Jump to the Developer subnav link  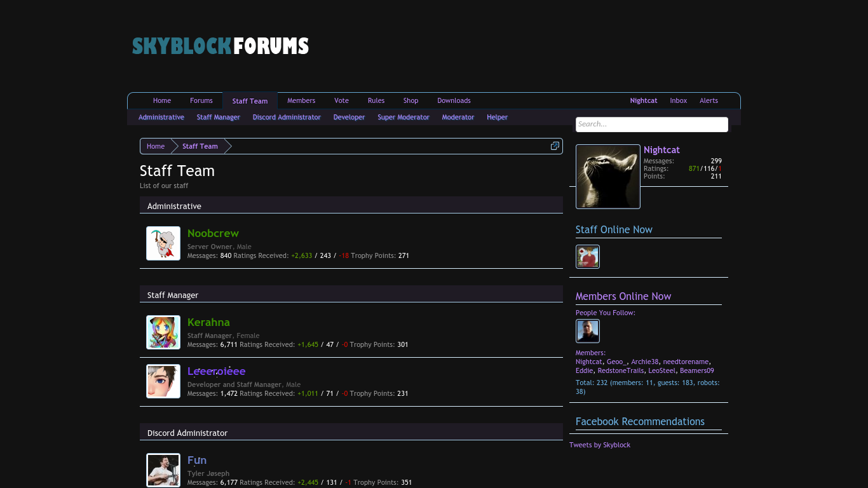(x=349, y=117)
